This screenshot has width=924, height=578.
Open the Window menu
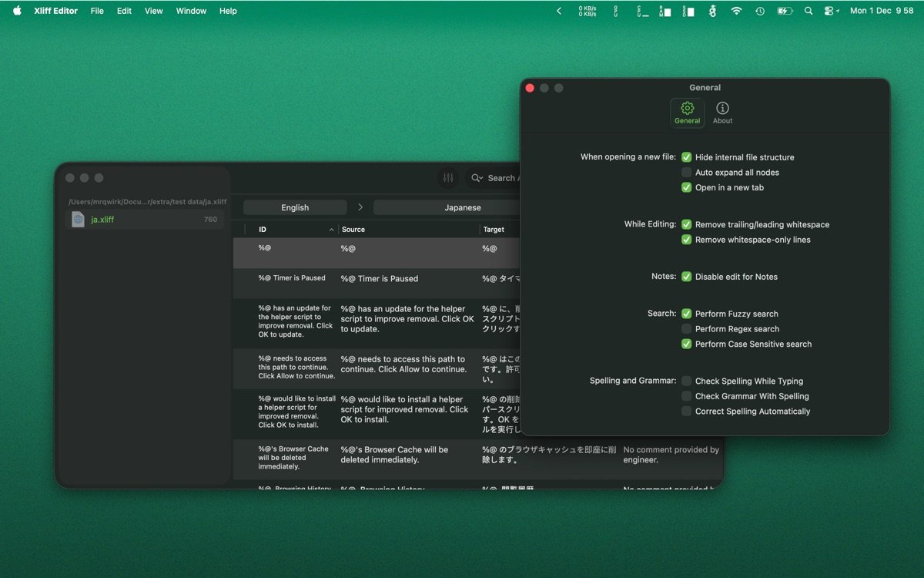pos(191,11)
